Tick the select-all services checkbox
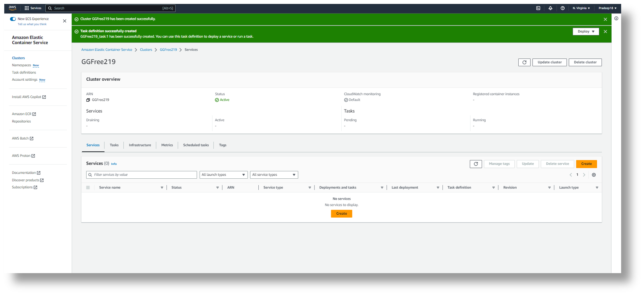 click(88, 188)
